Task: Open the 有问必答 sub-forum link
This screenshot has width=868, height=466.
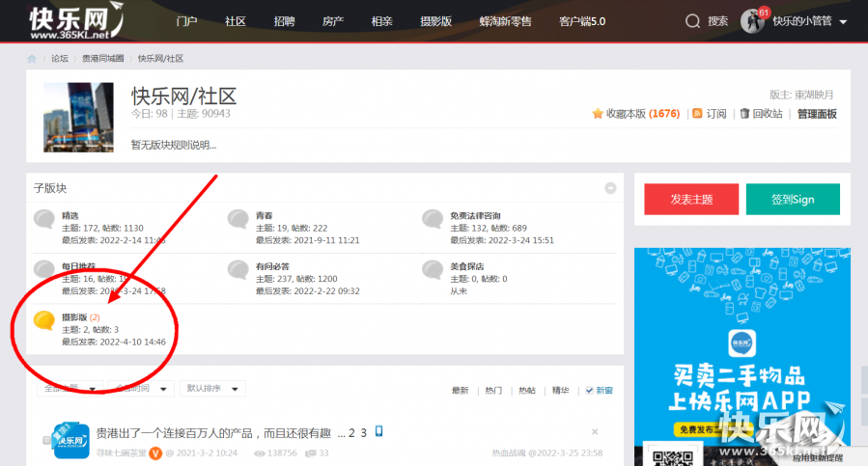Action: click(272, 266)
